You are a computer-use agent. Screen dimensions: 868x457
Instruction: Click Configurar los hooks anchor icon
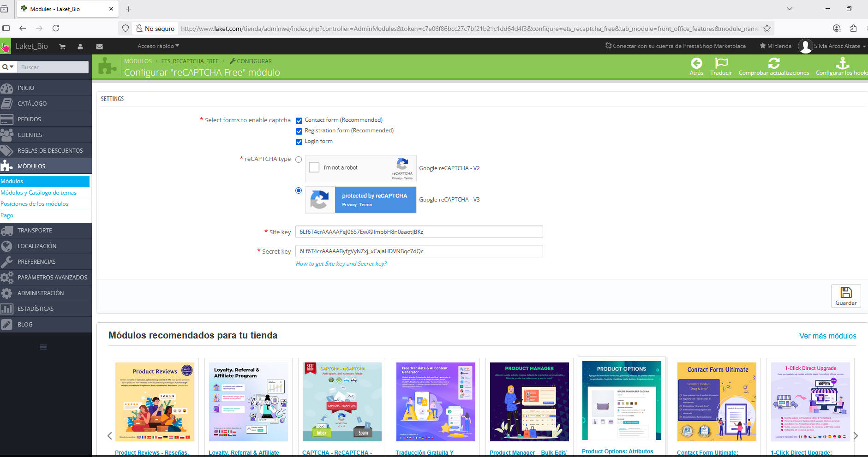pyautogui.click(x=843, y=63)
